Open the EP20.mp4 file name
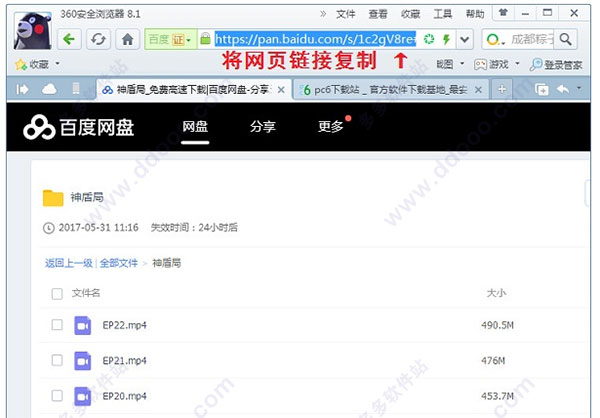 (x=124, y=396)
